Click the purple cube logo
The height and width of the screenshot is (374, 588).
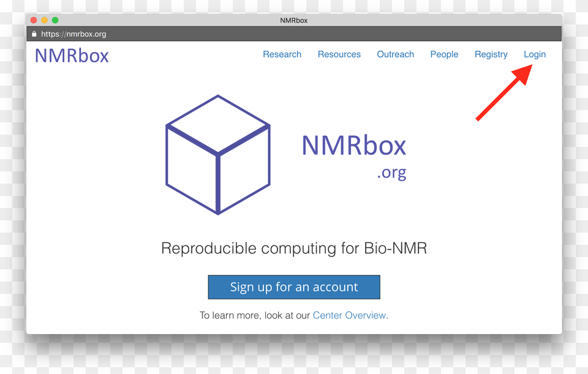click(x=217, y=155)
